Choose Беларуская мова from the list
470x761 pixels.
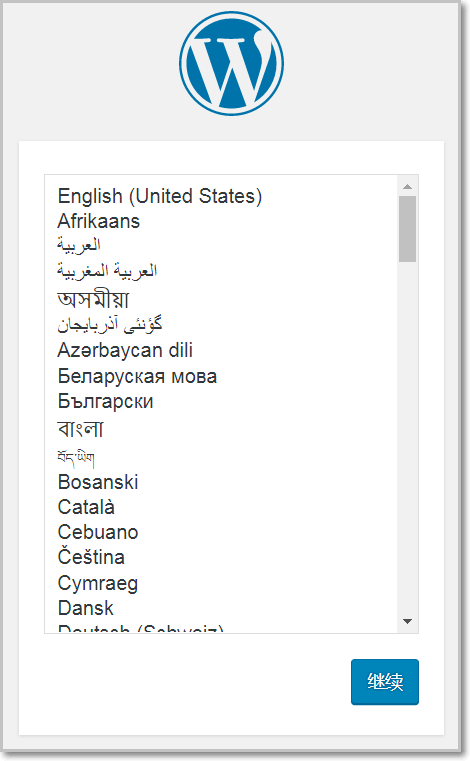pos(137,377)
